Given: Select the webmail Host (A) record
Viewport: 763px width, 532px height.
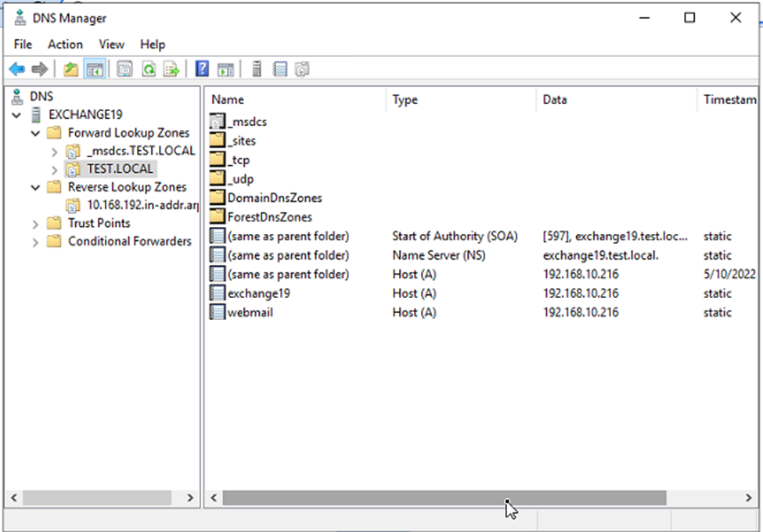Looking at the screenshot, I should (x=250, y=312).
